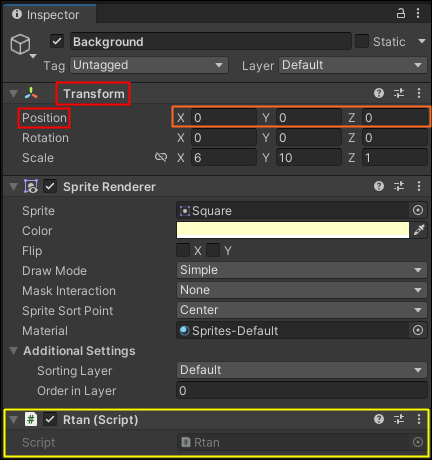Click the Transform axes icon
432x460 pixels.
pyautogui.click(x=31, y=94)
